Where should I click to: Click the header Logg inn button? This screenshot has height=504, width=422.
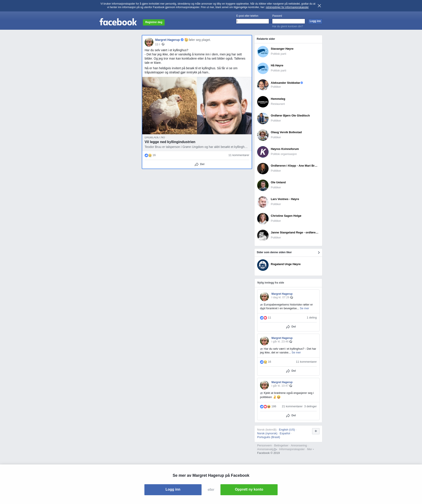click(315, 21)
